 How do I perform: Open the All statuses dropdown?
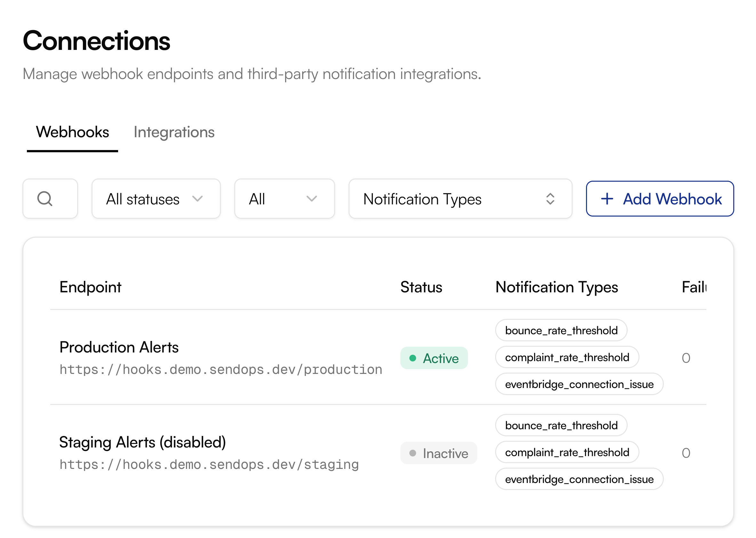point(156,199)
